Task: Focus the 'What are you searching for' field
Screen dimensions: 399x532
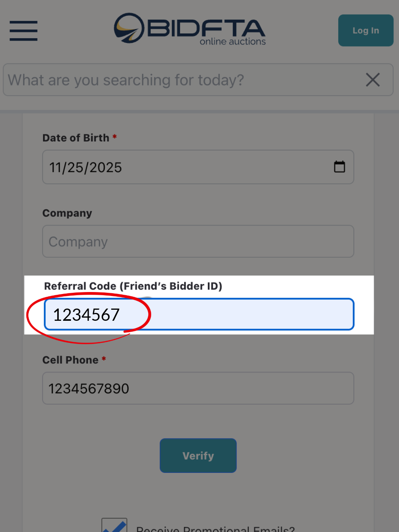Action: click(x=181, y=80)
